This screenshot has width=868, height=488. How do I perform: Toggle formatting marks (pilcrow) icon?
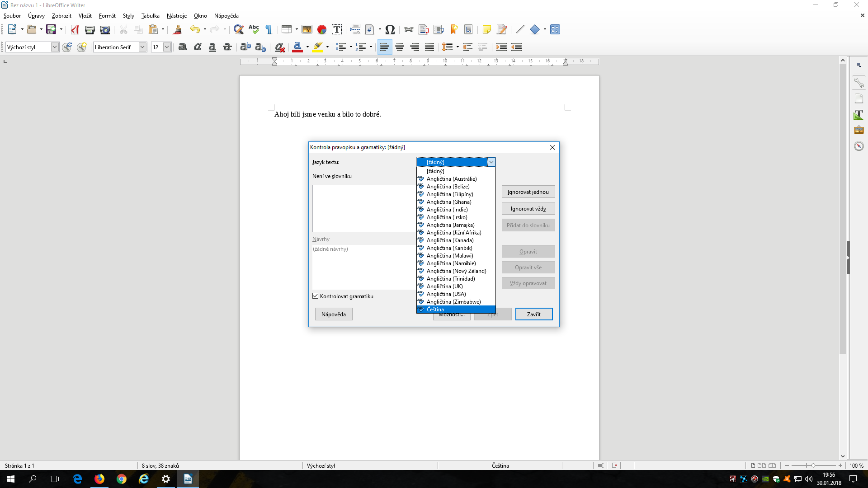pos(269,30)
